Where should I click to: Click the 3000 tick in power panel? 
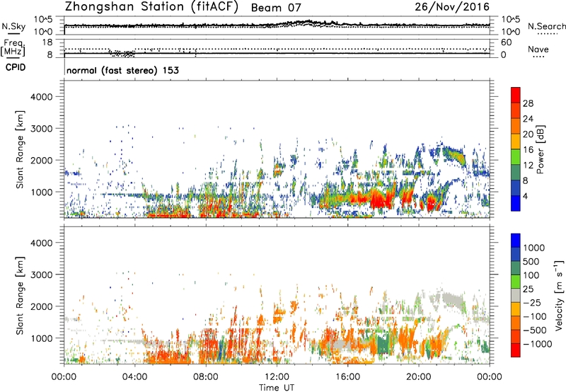(x=42, y=129)
